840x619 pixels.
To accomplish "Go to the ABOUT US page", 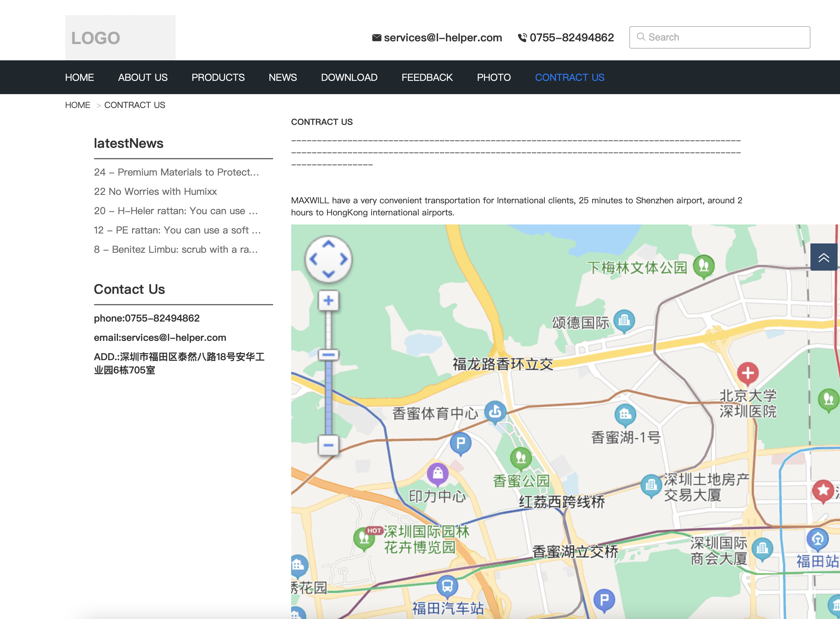I will pyautogui.click(x=142, y=77).
